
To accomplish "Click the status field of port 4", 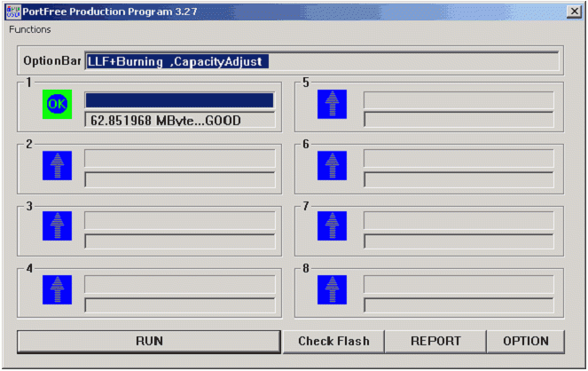I will pyautogui.click(x=180, y=305).
